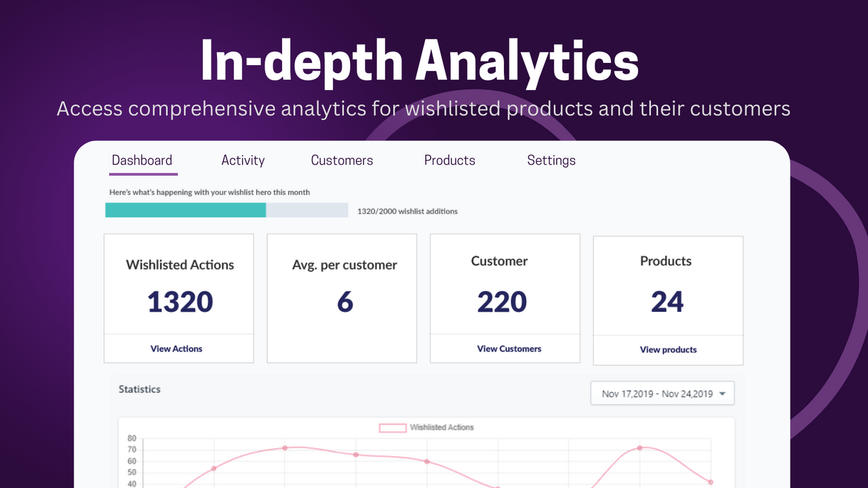The width and height of the screenshot is (868, 488).
Task: Open the Customers tab
Action: 342,160
